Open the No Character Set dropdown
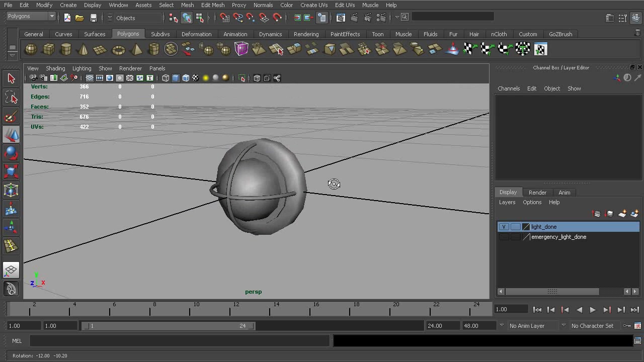 563,326
